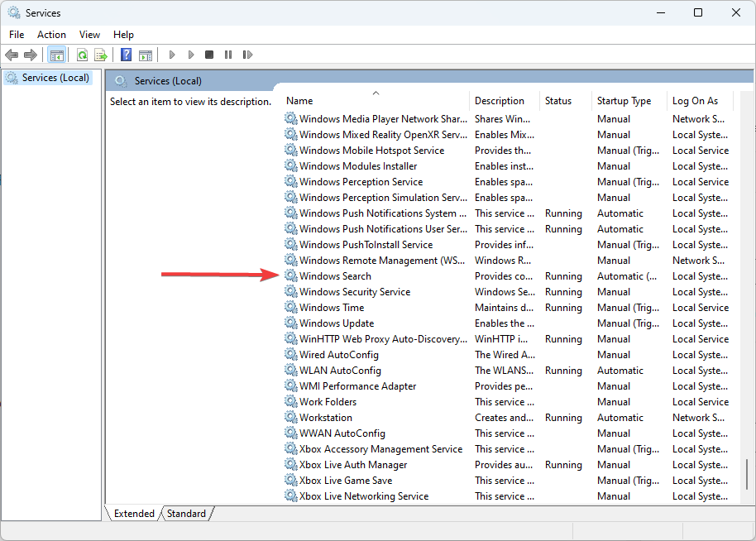The width and height of the screenshot is (756, 541).
Task: Open the Action menu
Action: [51, 35]
